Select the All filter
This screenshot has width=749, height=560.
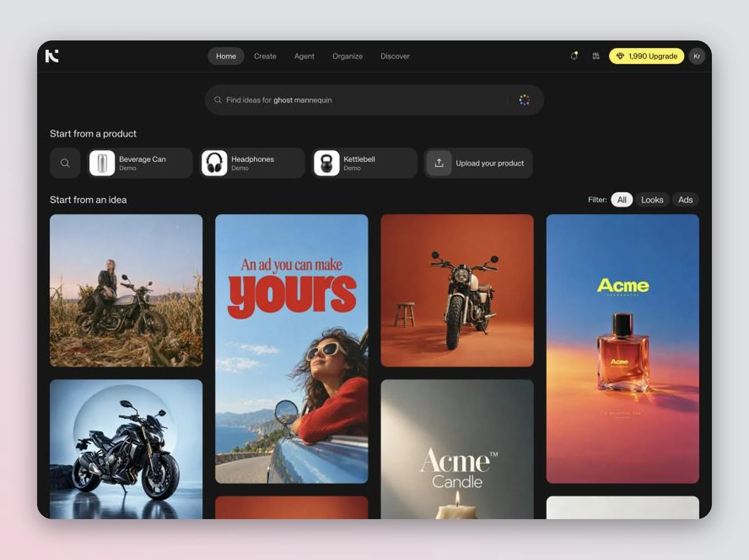(622, 200)
